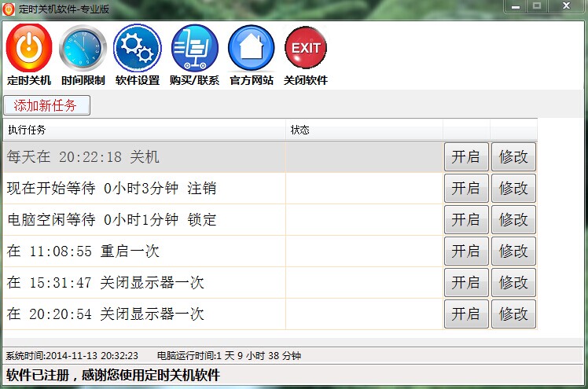Edit the 11:08:55 重启一次 task
The width and height of the screenshot is (588, 389).
[513, 251]
